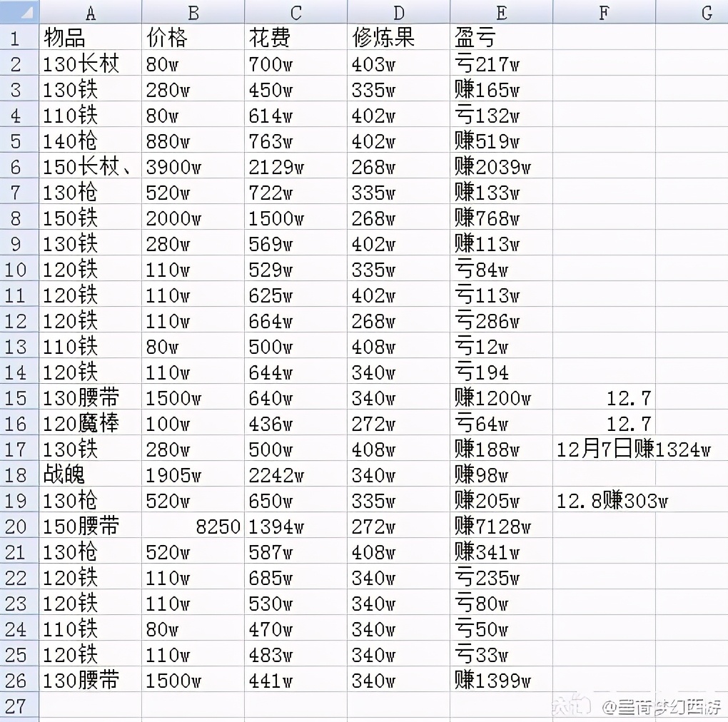Click the 战魄 item cell
728x722 pixels.
tap(90, 474)
